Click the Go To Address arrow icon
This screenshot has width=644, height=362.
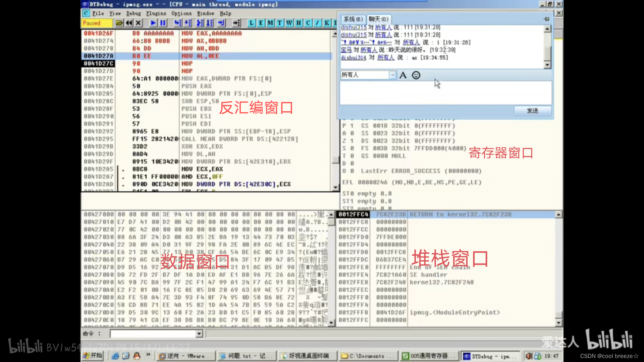237,23
